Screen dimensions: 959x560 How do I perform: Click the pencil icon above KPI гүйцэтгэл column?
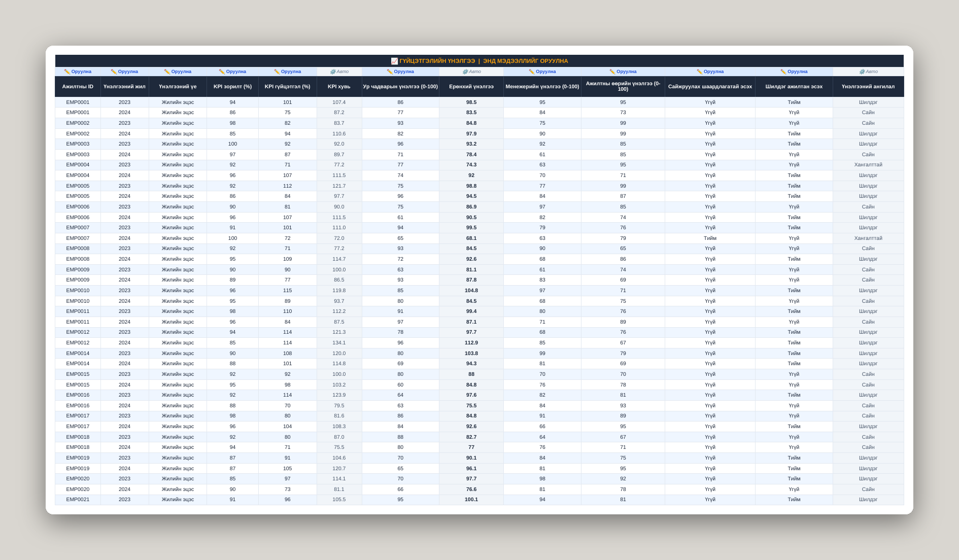click(x=277, y=72)
